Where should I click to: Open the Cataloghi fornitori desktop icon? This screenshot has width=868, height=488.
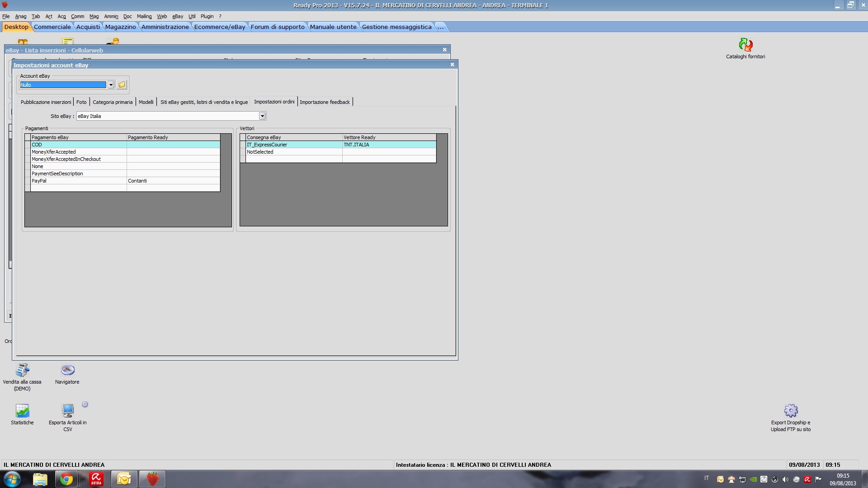tap(745, 45)
